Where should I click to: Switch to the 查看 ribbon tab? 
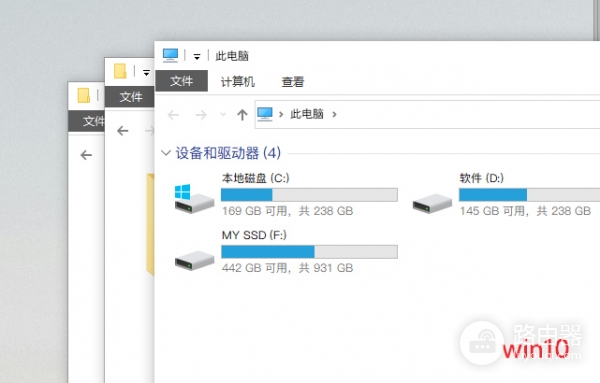point(293,82)
